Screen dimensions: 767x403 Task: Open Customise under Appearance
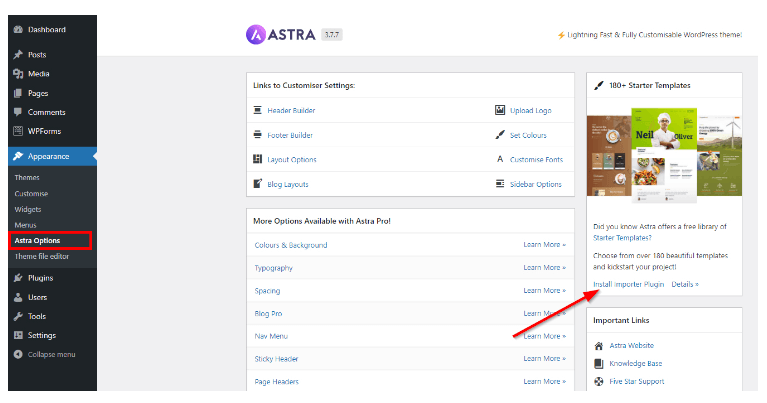tap(31, 194)
